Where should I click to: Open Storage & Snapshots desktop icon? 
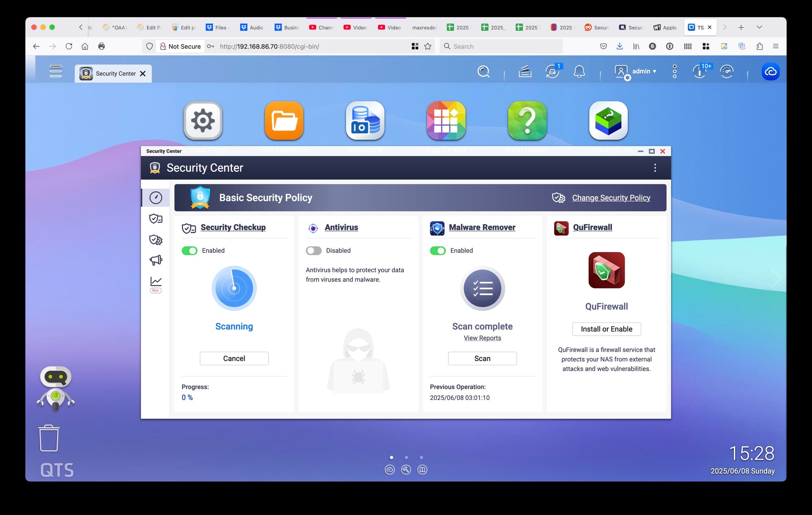tap(365, 121)
